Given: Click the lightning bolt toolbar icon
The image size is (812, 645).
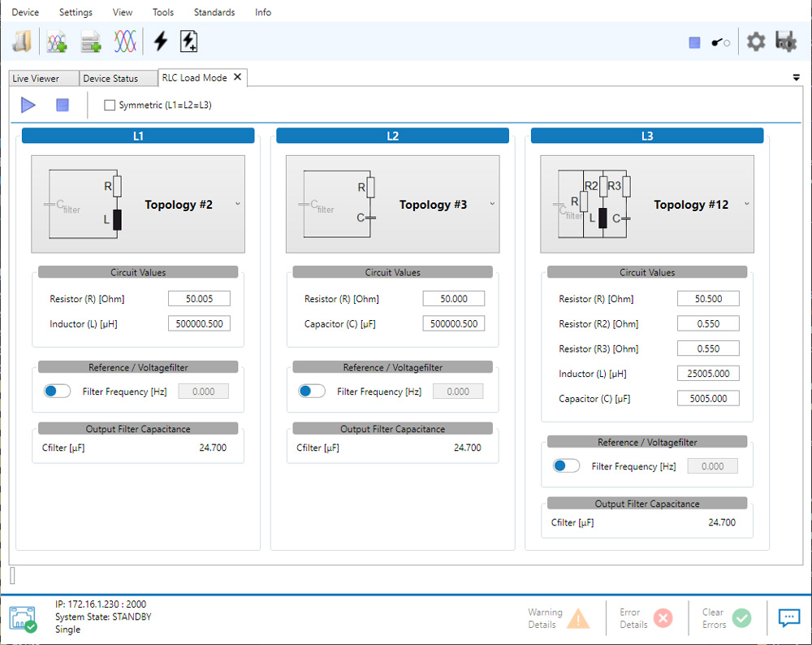Looking at the screenshot, I should 161,41.
